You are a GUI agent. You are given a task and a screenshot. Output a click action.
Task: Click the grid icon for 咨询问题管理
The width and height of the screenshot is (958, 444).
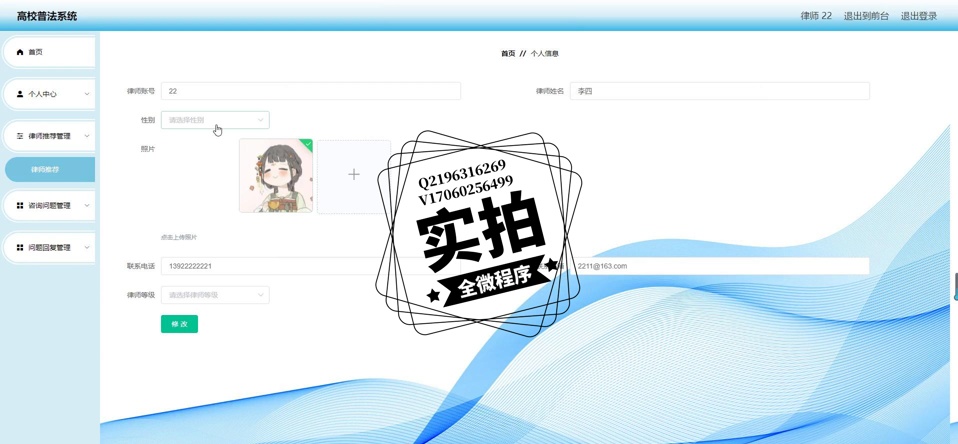20,206
